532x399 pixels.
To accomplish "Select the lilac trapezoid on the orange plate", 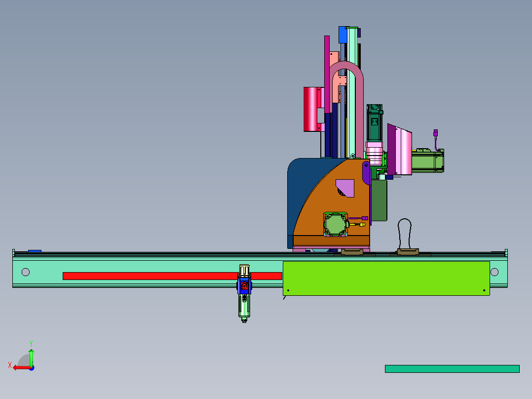I will tap(346, 188).
